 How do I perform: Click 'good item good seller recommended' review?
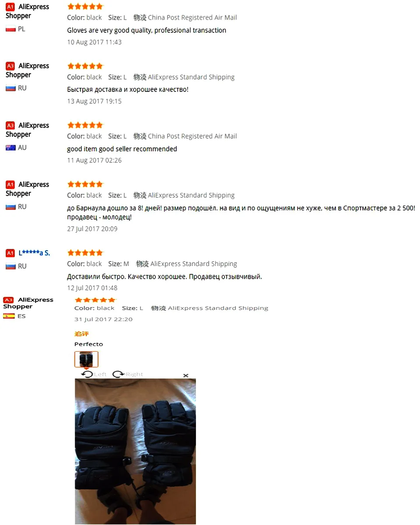click(x=122, y=149)
